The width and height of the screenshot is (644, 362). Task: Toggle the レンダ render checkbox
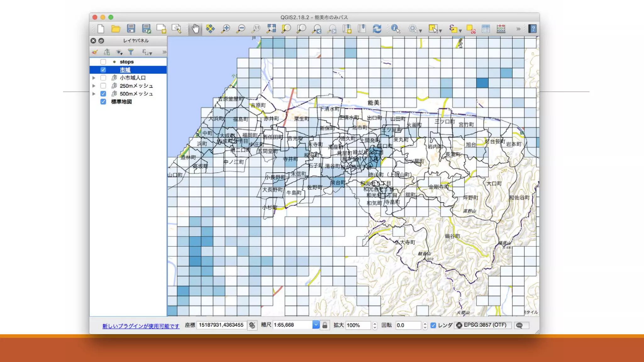coord(433,325)
